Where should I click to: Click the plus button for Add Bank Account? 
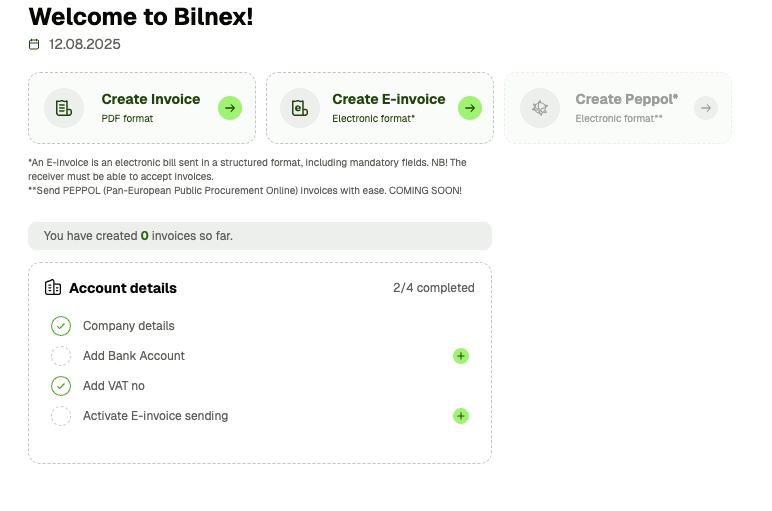[461, 356]
